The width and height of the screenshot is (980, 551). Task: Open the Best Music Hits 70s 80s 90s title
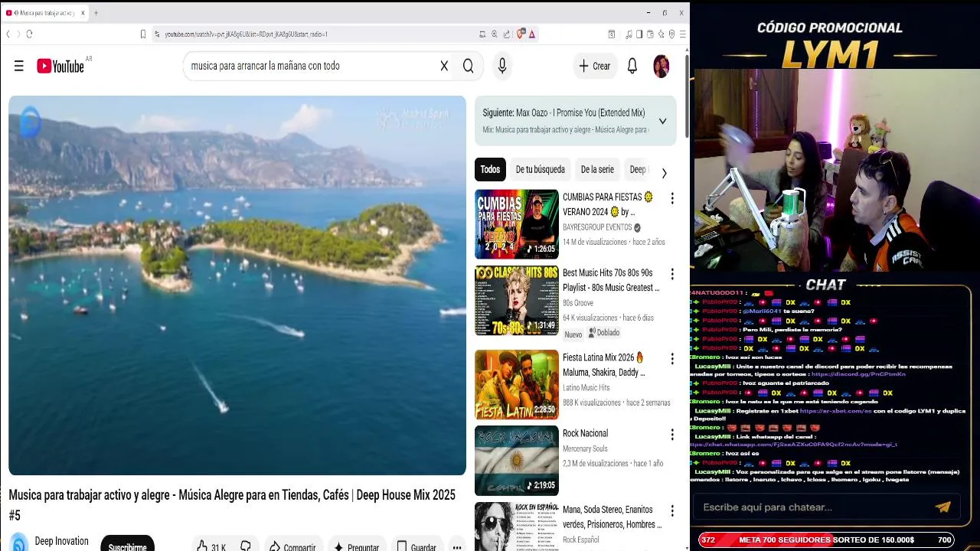point(610,280)
